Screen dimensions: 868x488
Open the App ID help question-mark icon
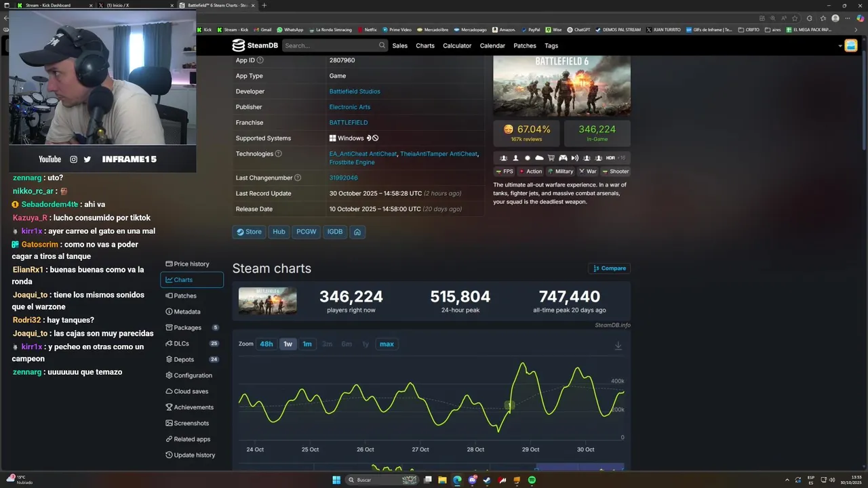tap(260, 60)
